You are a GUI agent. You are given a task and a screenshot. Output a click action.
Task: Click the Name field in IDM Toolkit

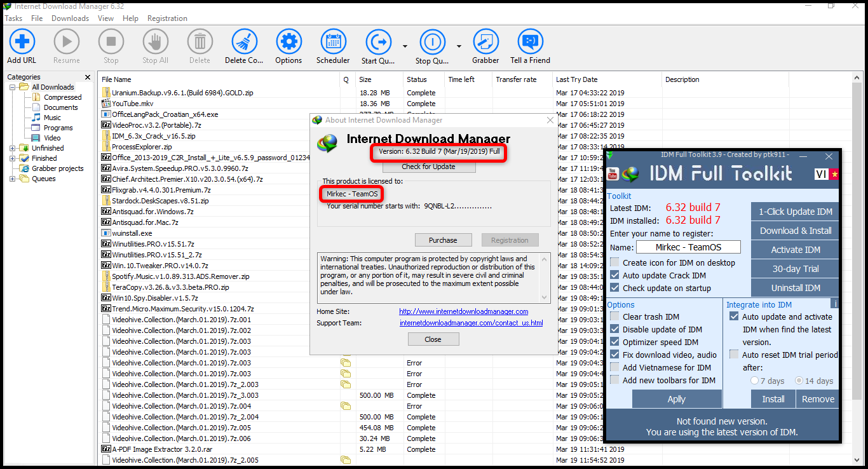(x=688, y=247)
